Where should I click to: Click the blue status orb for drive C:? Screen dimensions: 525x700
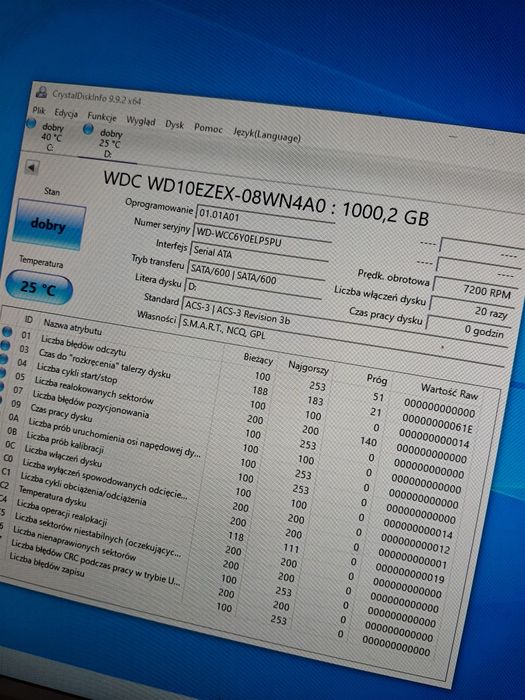point(31,124)
